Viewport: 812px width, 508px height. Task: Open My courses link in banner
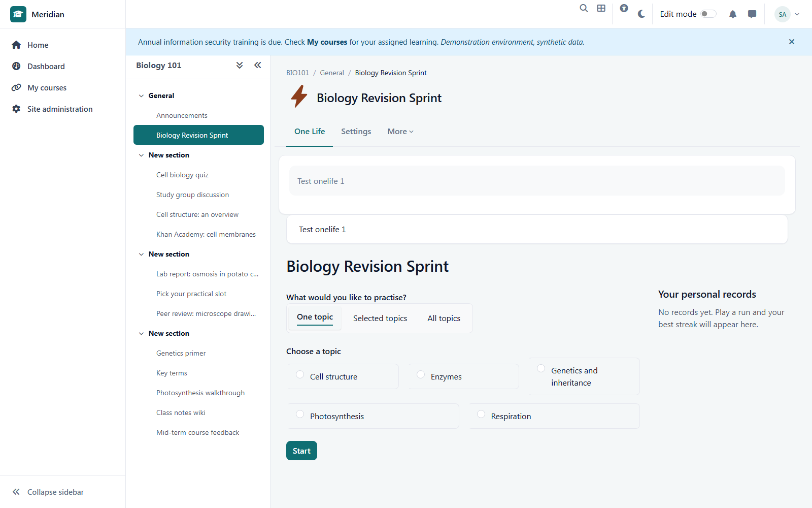[327, 42]
